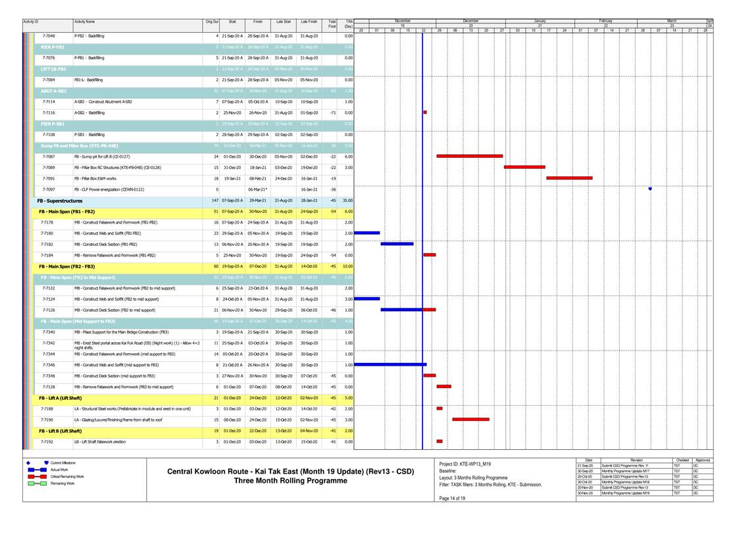The image size is (756, 534).
Task: Click the Orig Dur column header
Action: (212, 22)
